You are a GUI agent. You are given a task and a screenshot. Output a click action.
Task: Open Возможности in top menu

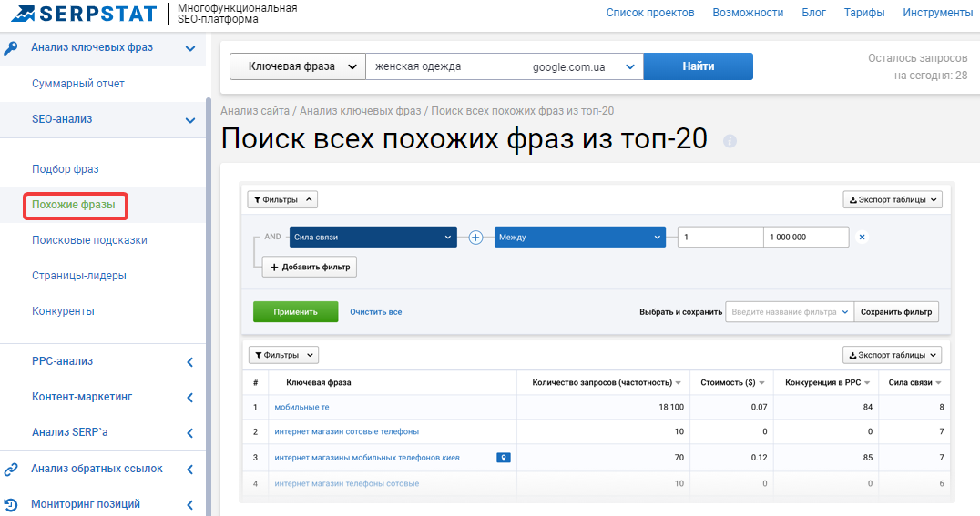(x=748, y=13)
